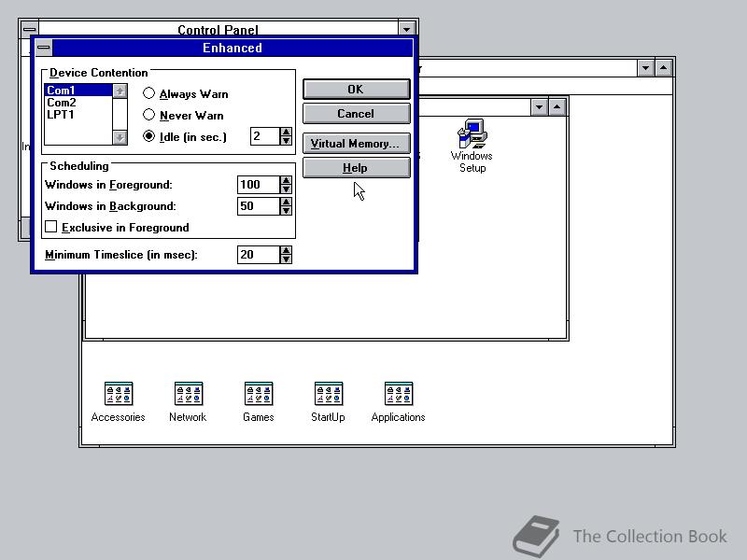Open the Windows Setup icon
The height and width of the screenshot is (560, 747).
(x=472, y=146)
